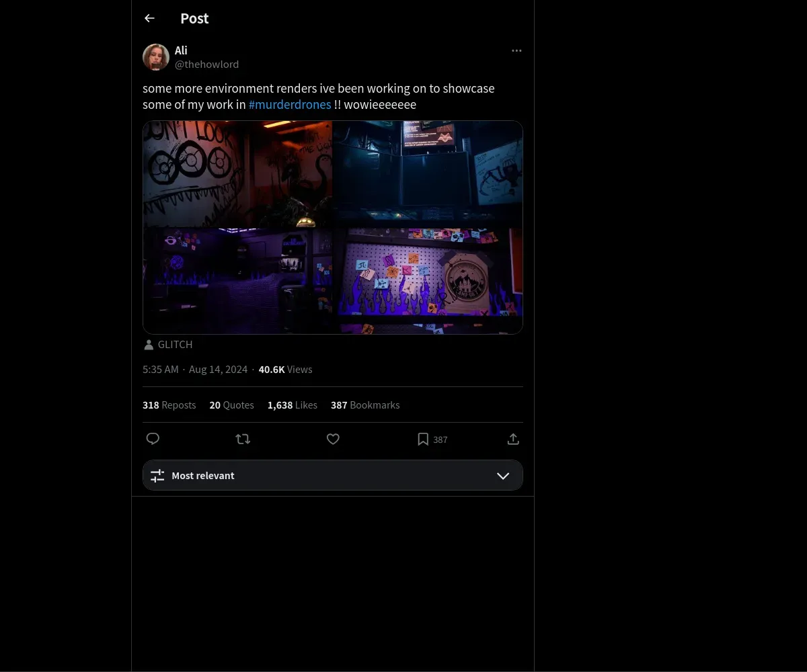Bookmark the post with the bookmark icon

point(423,439)
